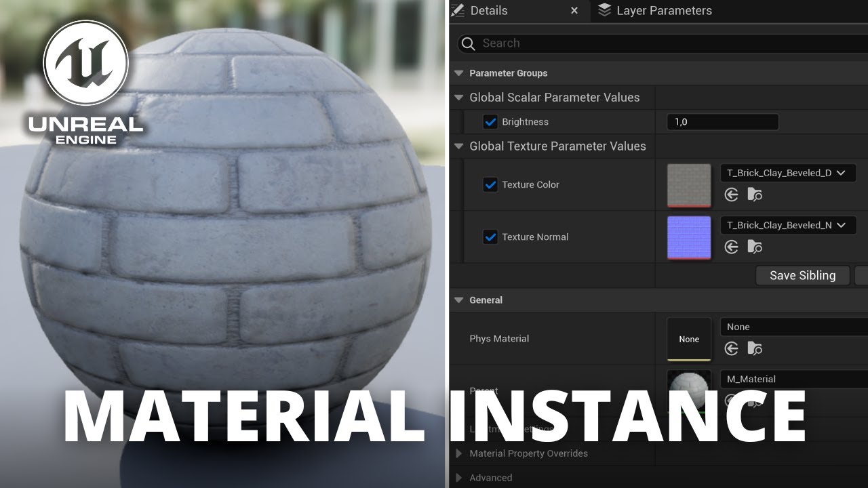
Task: Browse to Texture Color asset in Content Browser
Action: pos(755,195)
